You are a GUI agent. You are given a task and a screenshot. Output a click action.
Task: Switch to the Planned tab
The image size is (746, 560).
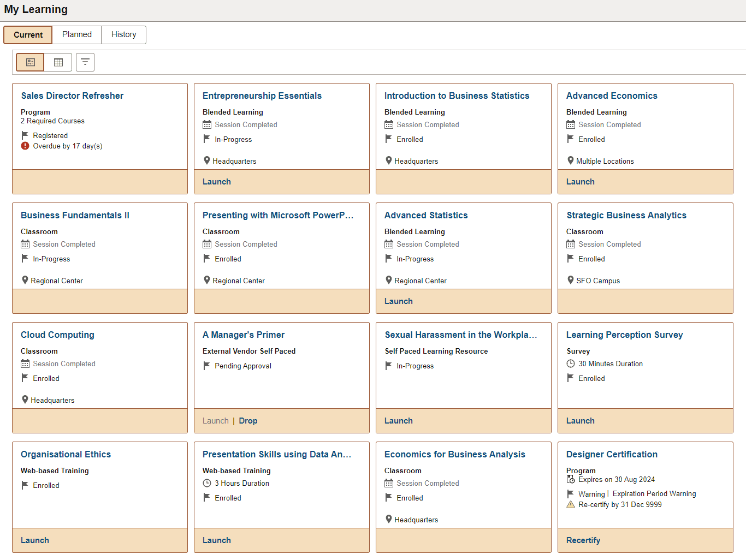pyautogui.click(x=76, y=34)
